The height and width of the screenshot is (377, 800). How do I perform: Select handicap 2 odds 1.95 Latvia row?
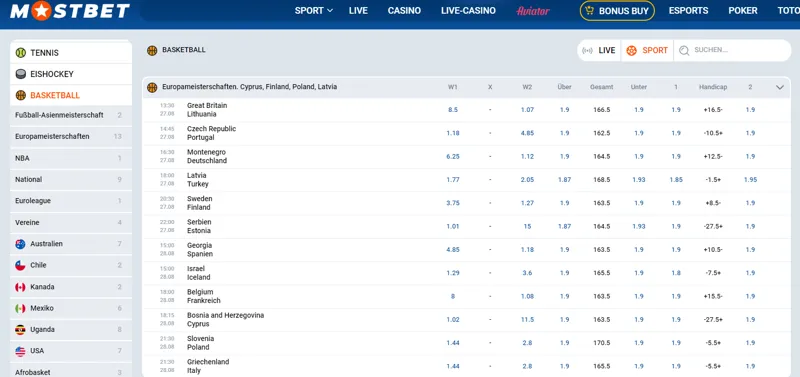tap(751, 180)
